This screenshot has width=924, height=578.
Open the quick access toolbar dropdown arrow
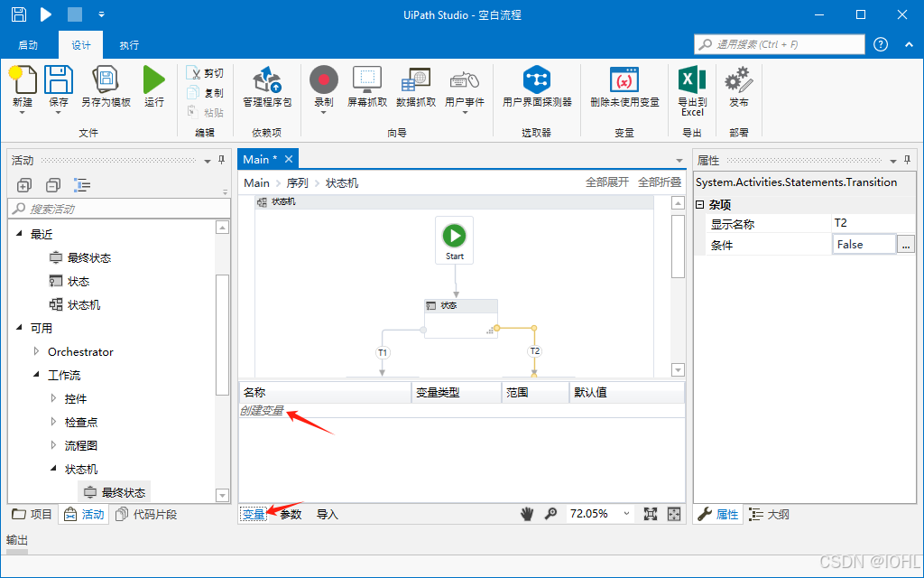pos(101,14)
